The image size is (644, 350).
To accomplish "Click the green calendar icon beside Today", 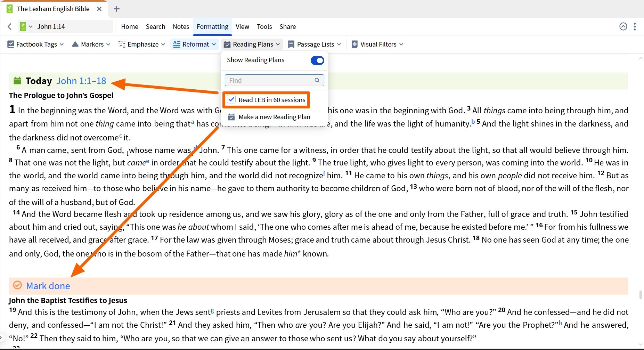I will tap(17, 81).
